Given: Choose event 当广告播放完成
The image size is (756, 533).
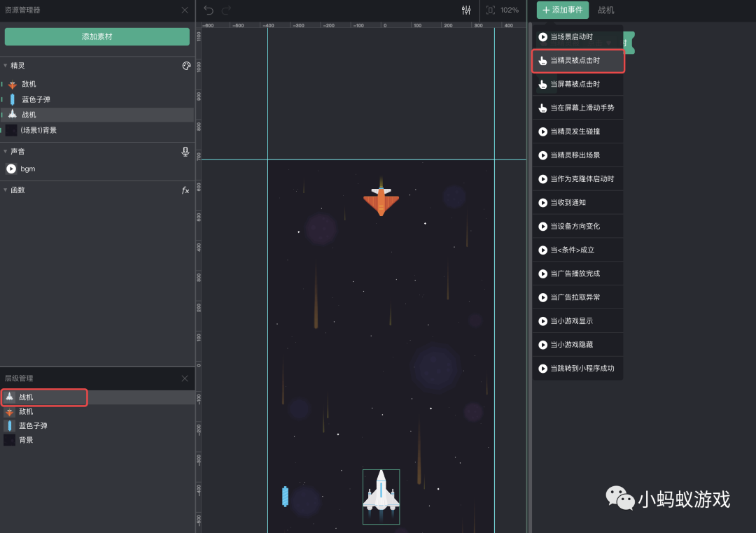Looking at the screenshot, I should click(577, 273).
